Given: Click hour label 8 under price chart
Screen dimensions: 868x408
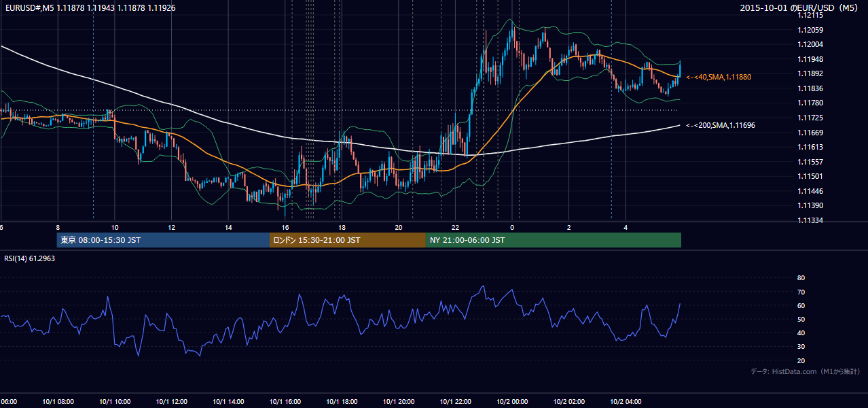Looking at the screenshot, I should tap(58, 228).
